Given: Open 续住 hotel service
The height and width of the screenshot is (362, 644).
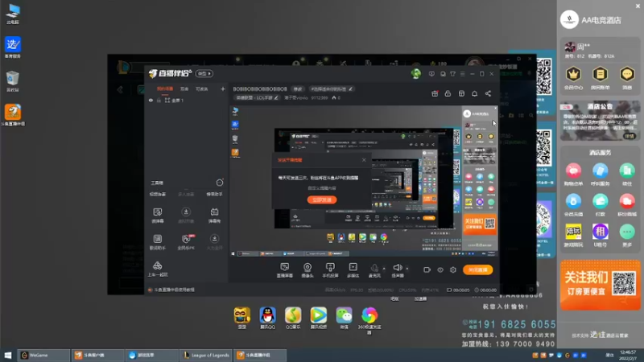Looking at the screenshot, I should (x=627, y=174).
